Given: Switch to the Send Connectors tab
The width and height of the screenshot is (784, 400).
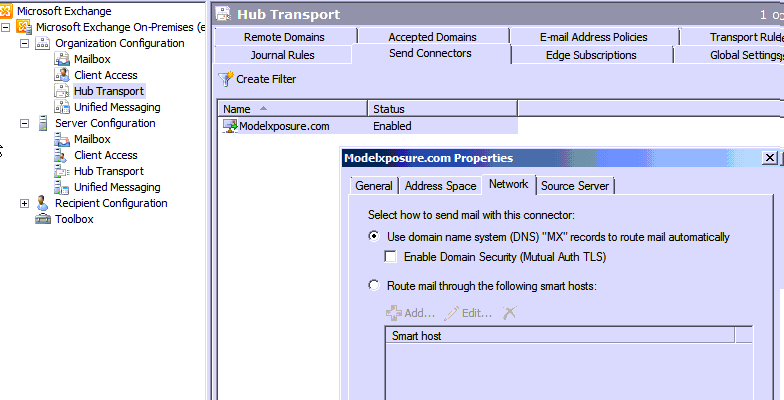Looking at the screenshot, I should click(x=430, y=53).
